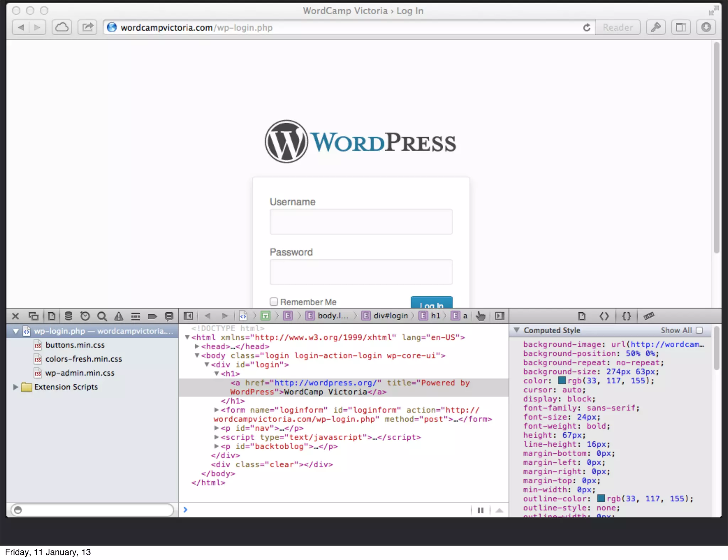
Task: Open the Timelines clock icon
Action: pos(85,316)
